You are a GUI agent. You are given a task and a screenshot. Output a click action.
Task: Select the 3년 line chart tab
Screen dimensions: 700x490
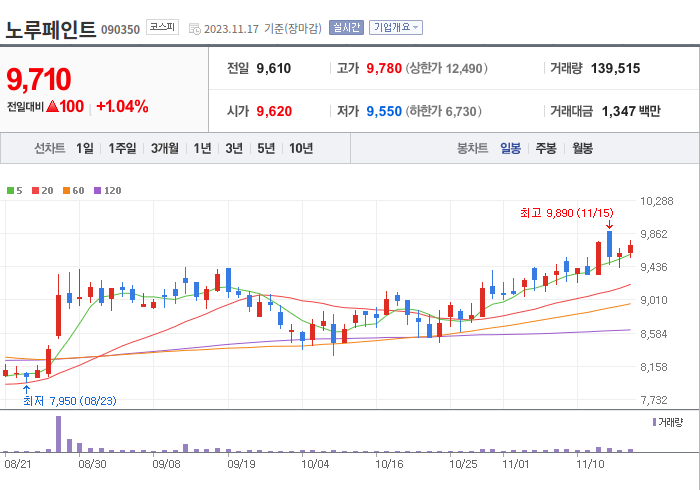(x=234, y=148)
